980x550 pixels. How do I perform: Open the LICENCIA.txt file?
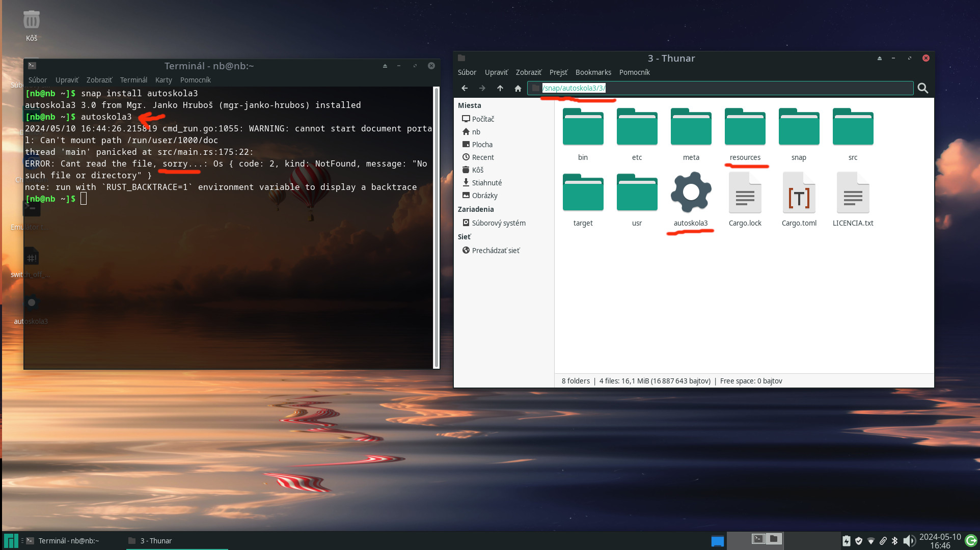(x=853, y=193)
